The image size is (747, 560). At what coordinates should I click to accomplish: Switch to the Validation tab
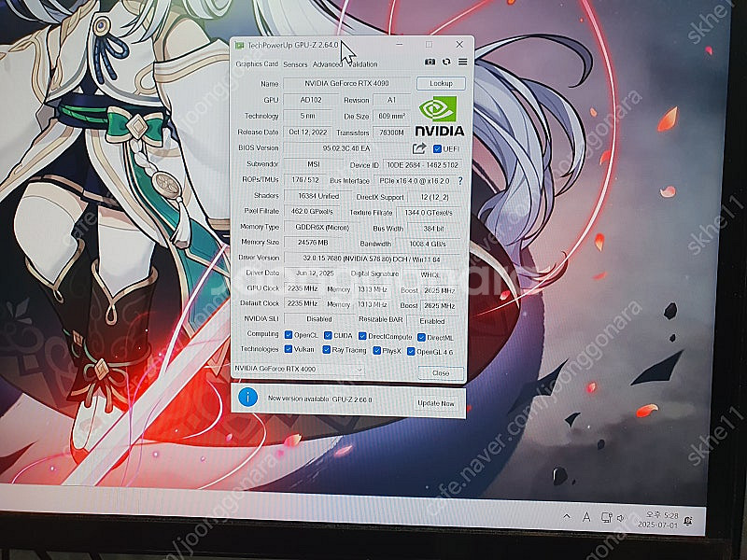click(363, 64)
